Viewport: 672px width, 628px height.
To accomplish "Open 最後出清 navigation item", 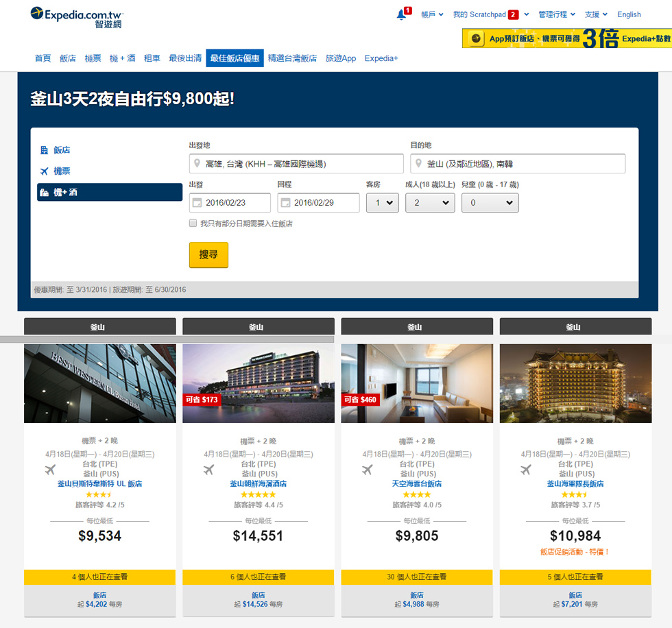I will pyautogui.click(x=185, y=58).
